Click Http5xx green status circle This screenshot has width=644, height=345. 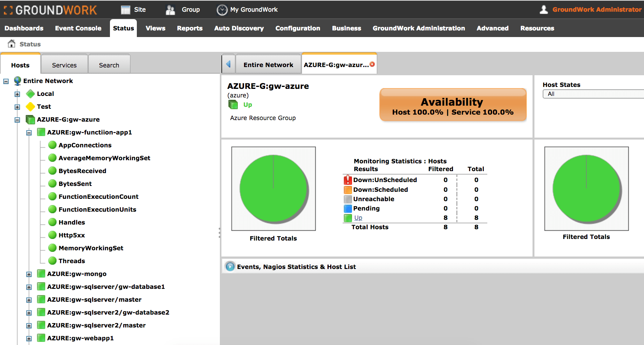coord(52,235)
